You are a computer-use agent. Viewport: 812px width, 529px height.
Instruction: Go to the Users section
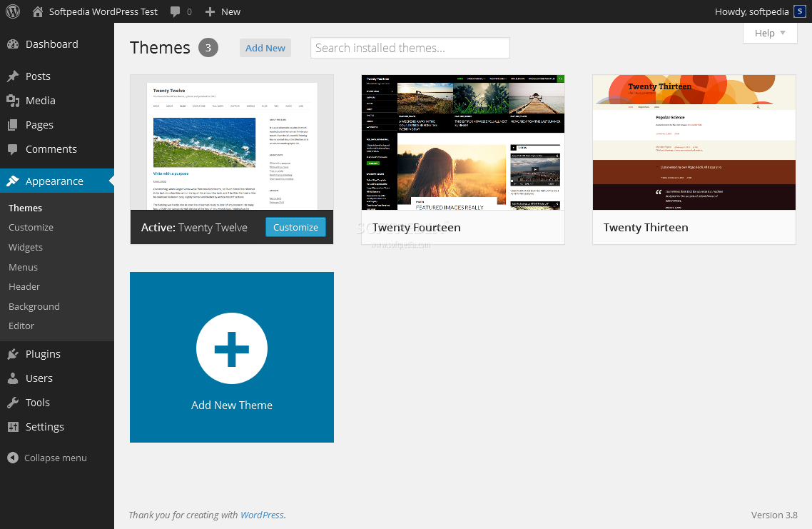39,378
